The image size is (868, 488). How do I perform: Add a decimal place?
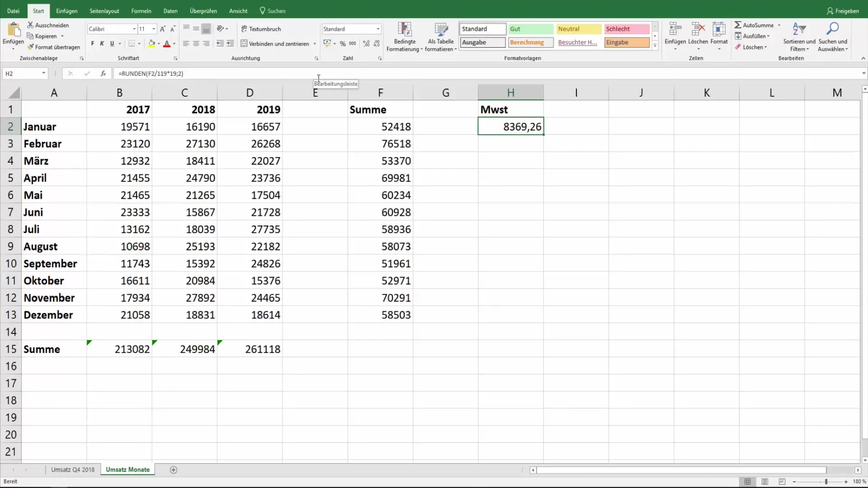(366, 43)
